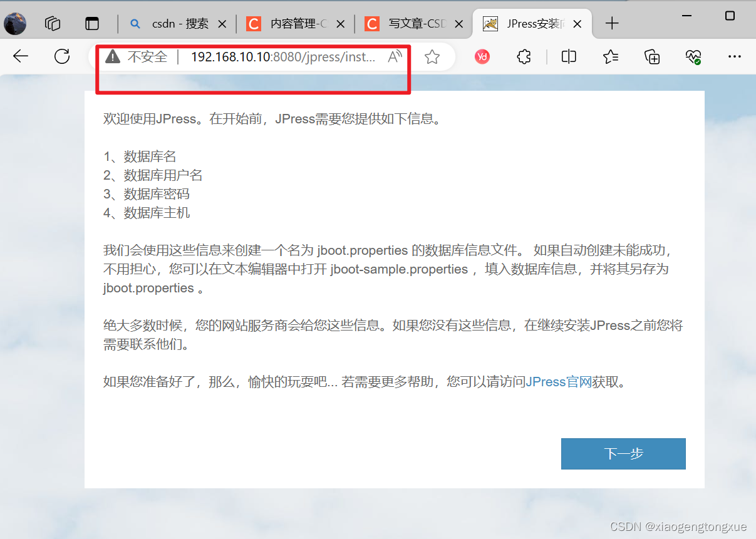
Task: Open Split screen view
Action: (x=568, y=56)
